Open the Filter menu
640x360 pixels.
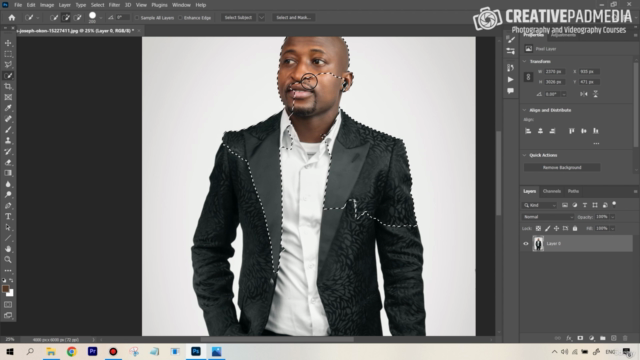click(114, 5)
